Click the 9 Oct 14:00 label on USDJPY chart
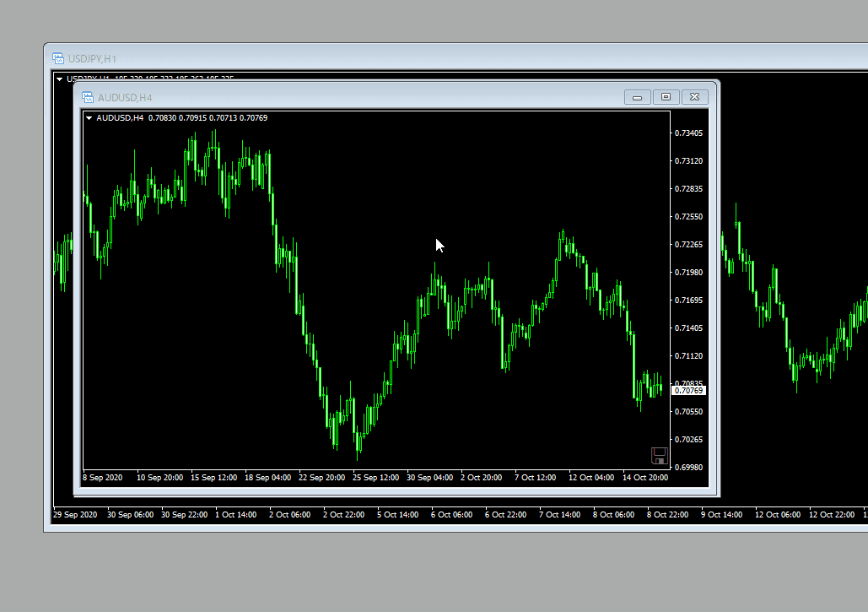 pos(721,514)
